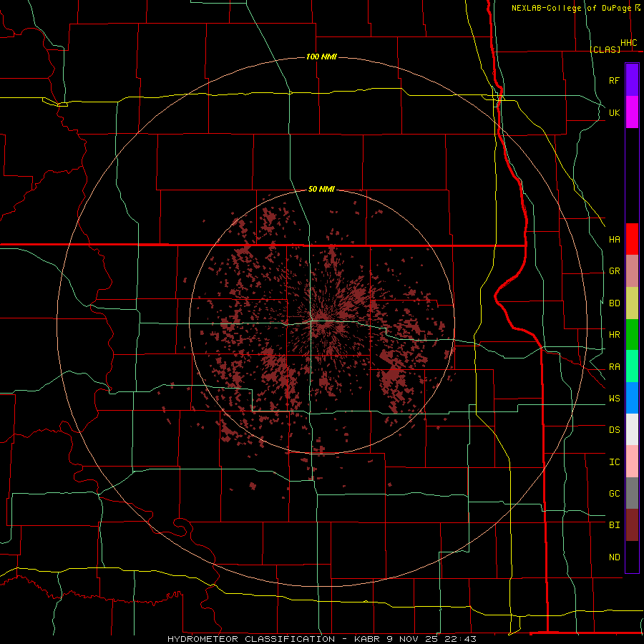
Task: Click the magenta UK color swatch
Action: click(x=632, y=112)
